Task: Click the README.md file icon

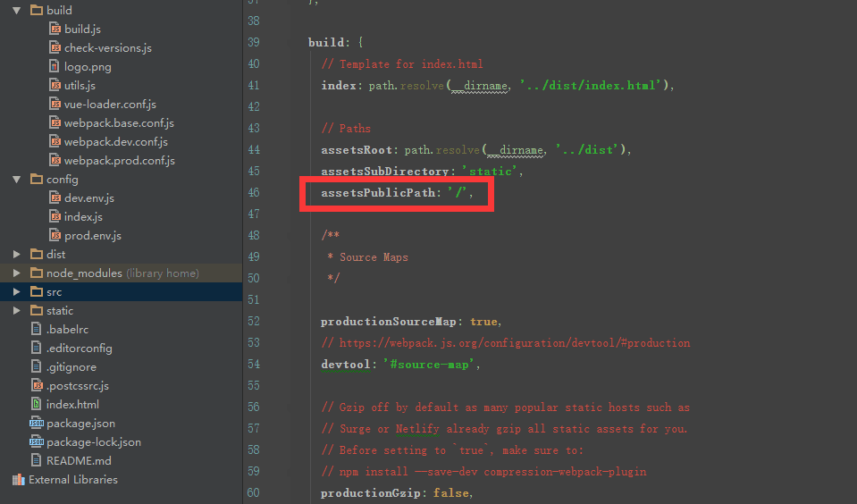Action: [36, 460]
